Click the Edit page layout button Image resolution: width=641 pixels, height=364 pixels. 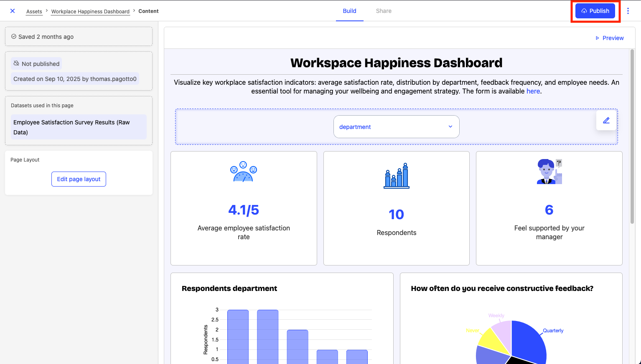[79, 179]
